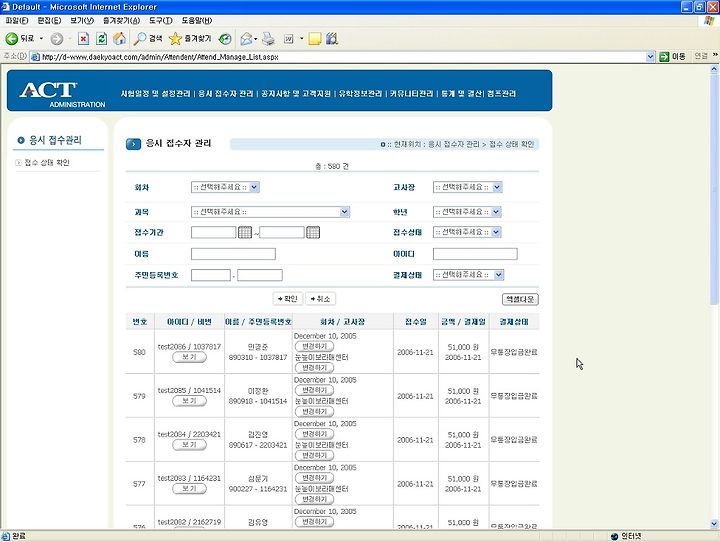Click the Print toolbar icon
Image resolution: width=720 pixels, height=542 pixels.
(268, 39)
